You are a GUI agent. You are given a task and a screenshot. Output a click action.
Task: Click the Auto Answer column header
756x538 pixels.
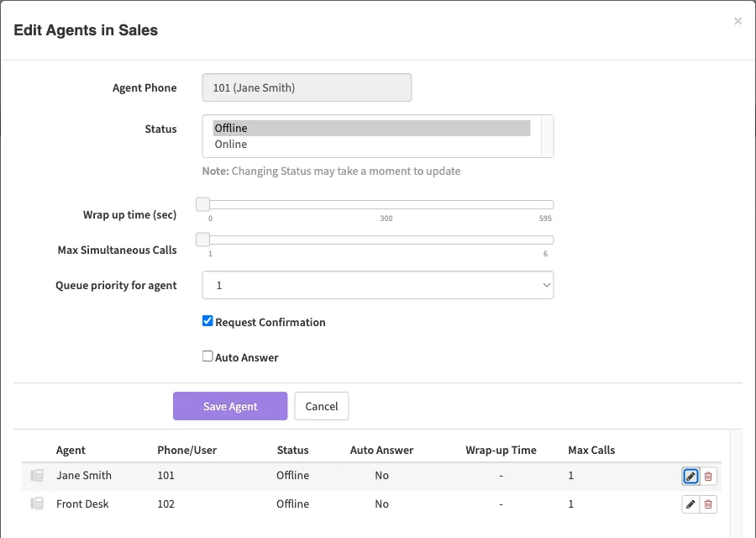pyautogui.click(x=382, y=451)
